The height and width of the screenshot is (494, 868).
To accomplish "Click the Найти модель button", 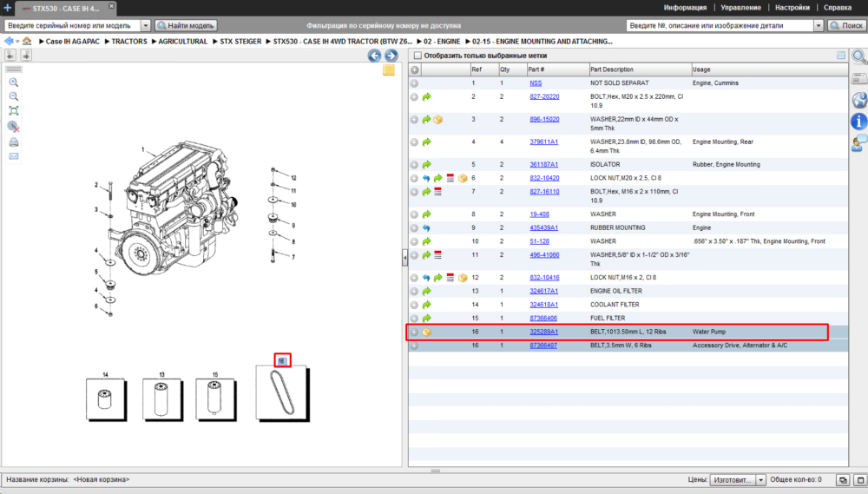I will point(186,25).
